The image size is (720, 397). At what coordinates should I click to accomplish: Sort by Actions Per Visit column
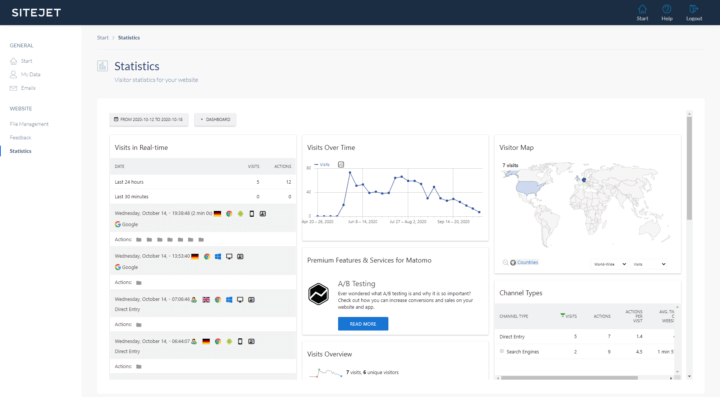coord(634,316)
